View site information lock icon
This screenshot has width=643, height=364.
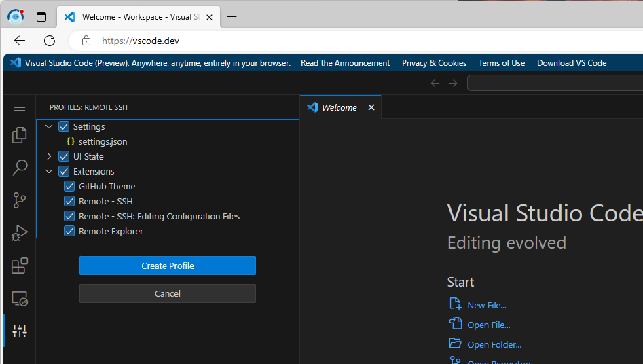(86, 41)
